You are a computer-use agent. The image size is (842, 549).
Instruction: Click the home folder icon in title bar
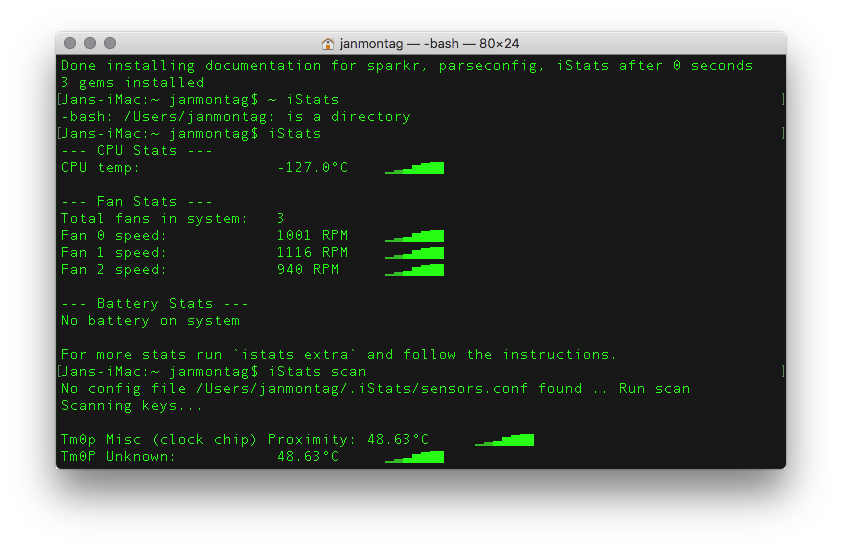[328, 44]
